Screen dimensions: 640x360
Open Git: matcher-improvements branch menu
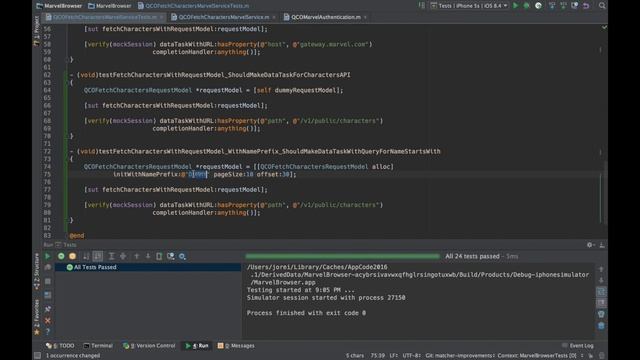pyautogui.click(x=461, y=356)
